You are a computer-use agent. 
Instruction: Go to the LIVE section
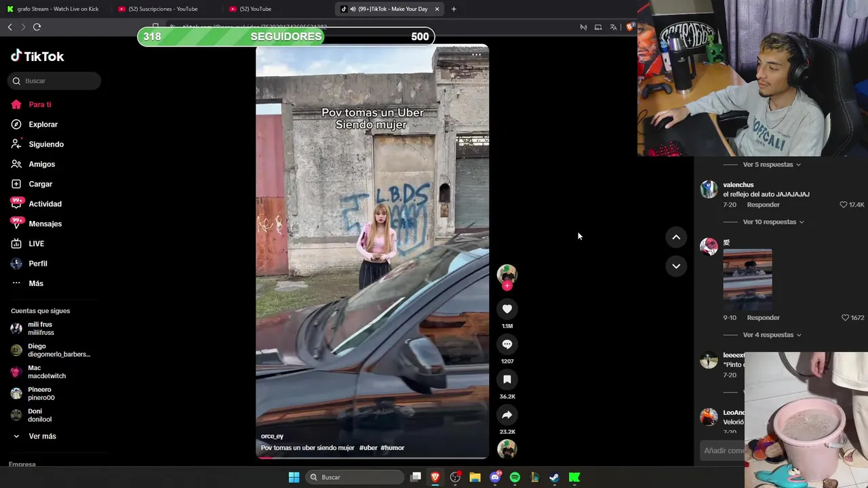pos(36,243)
